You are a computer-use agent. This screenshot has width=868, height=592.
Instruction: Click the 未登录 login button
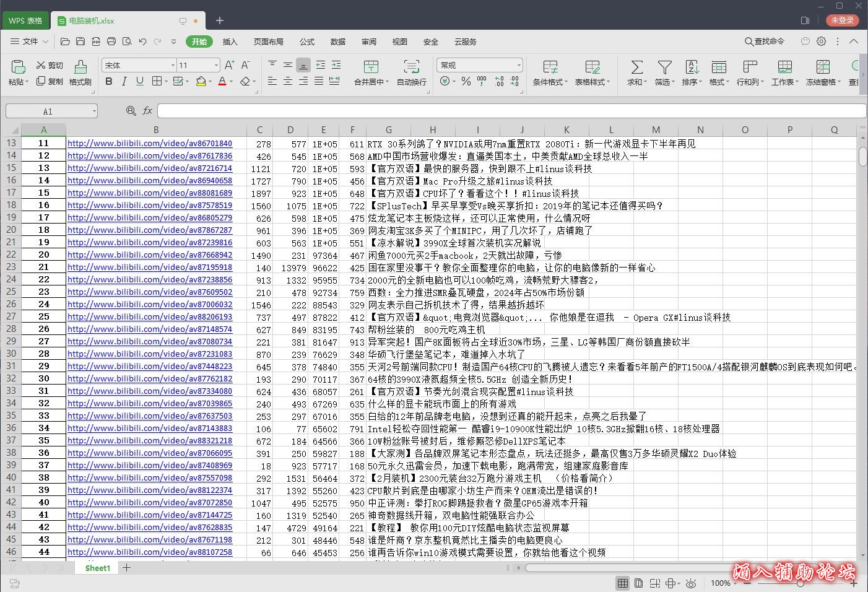[x=842, y=20]
